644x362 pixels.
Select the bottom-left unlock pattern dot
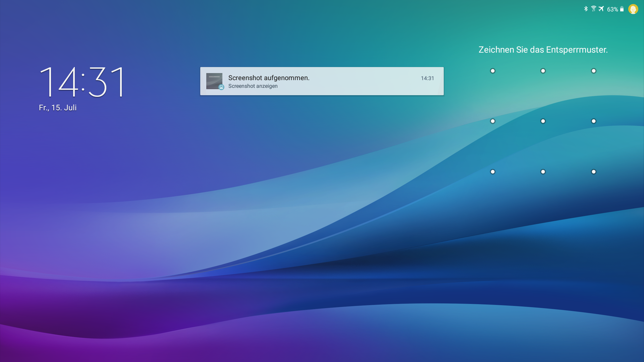pos(493,172)
